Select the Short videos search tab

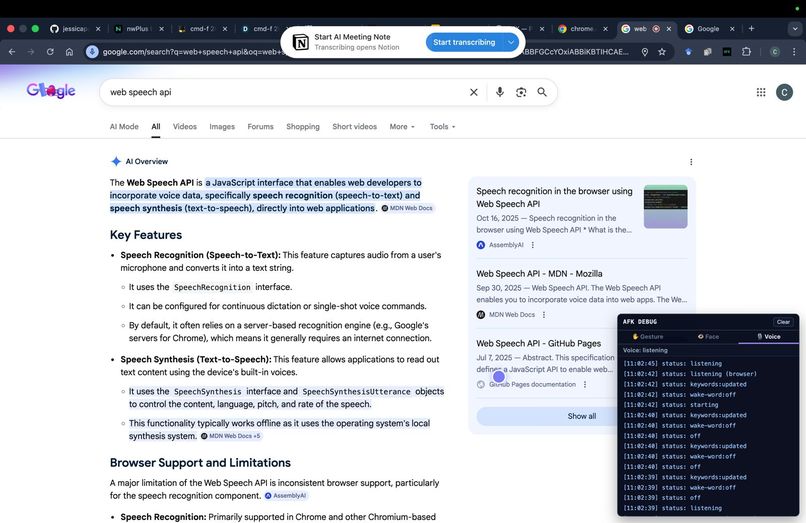(x=354, y=127)
